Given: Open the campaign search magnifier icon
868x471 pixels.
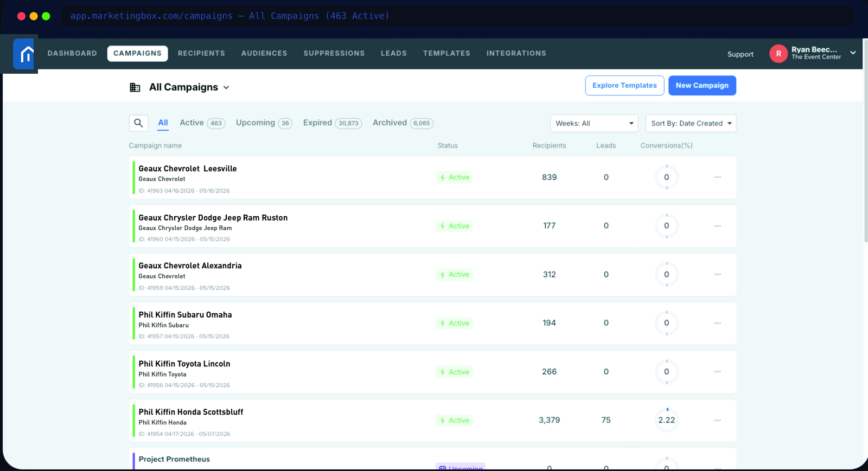Looking at the screenshot, I should [x=139, y=123].
